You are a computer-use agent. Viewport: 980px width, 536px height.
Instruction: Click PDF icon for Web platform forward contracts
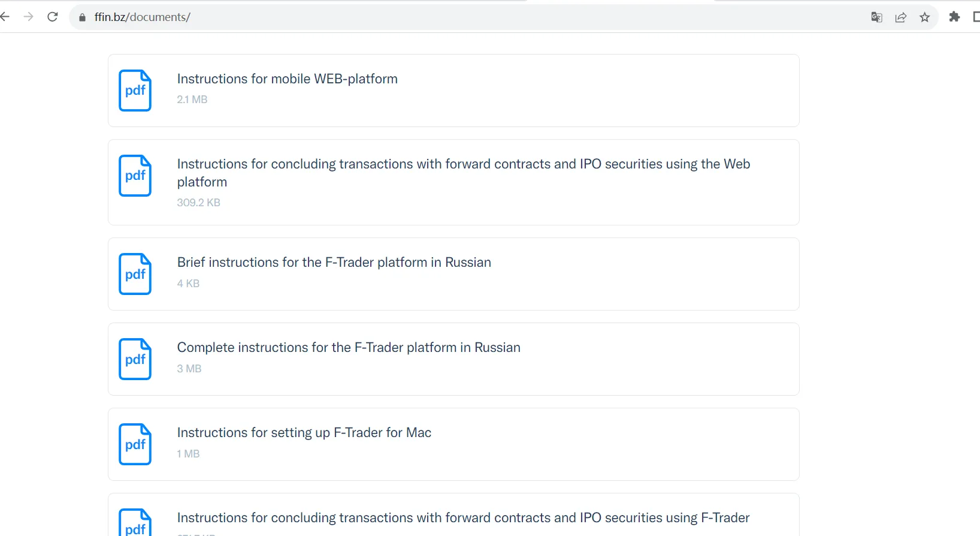[135, 176]
